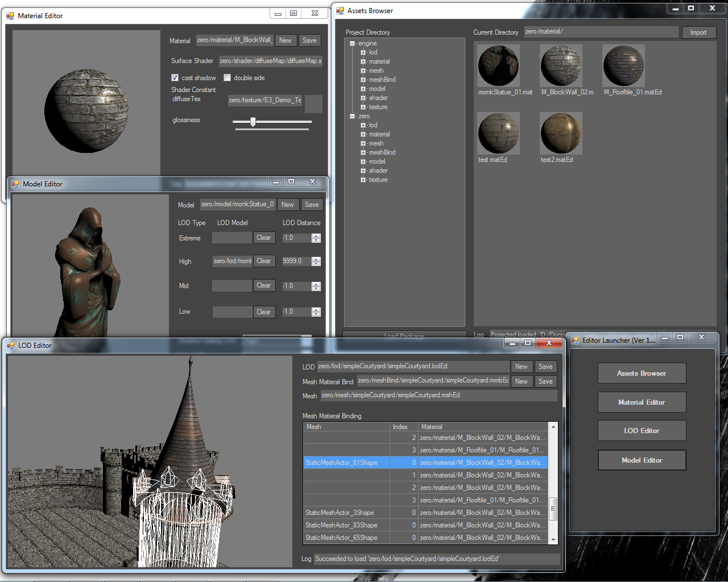Screen dimensions: 728x582
Task: Select the shader folder under zero
Action: [x=378, y=171]
